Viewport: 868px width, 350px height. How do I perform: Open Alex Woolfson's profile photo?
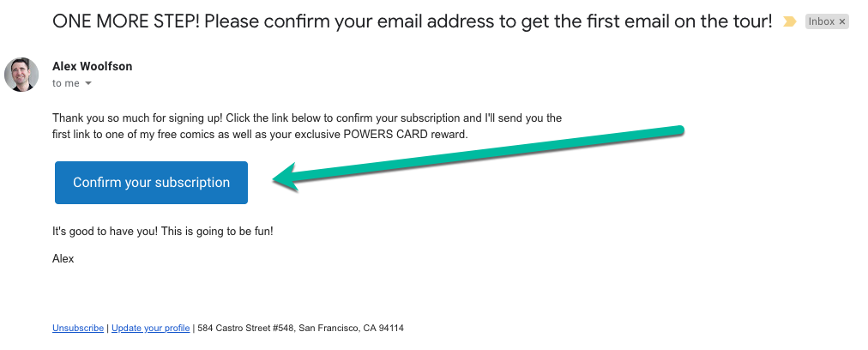click(21, 75)
